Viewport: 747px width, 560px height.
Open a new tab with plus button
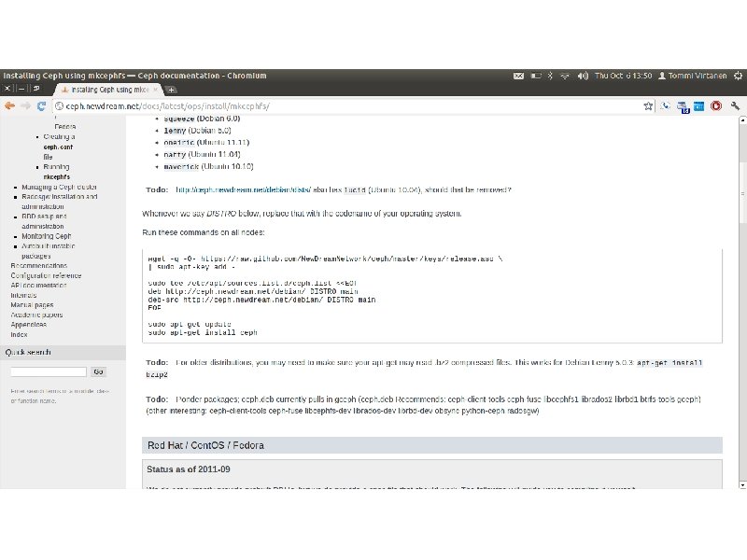(171, 90)
